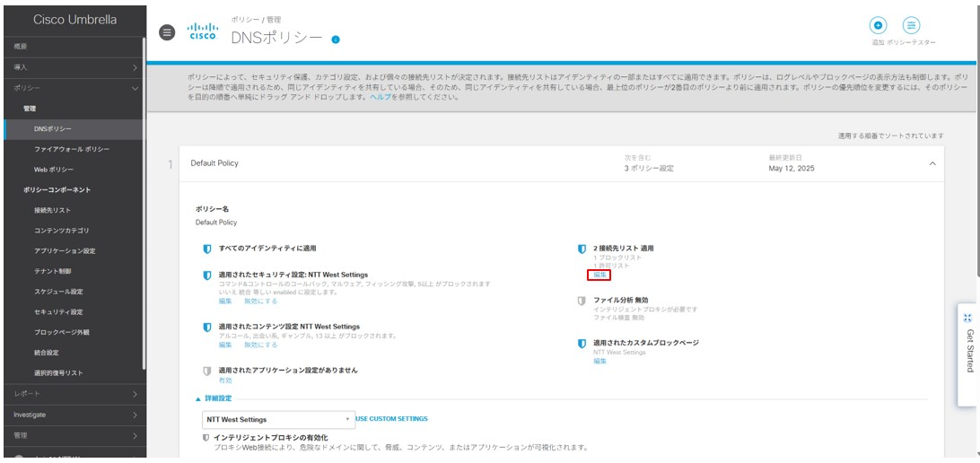Viewport: 980px width, 463px height.
Task: Click the ポリシー / 管理 breadcrumb
Action: pyautogui.click(x=256, y=20)
